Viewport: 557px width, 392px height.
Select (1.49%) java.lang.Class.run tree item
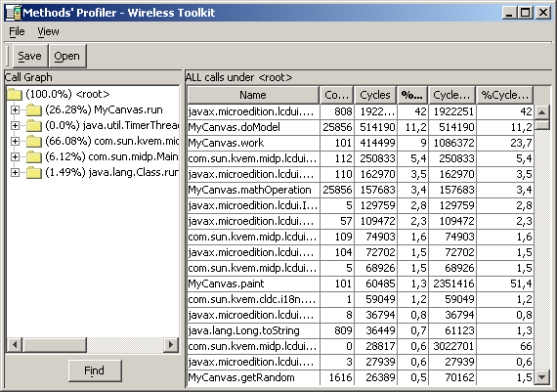coord(111,172)
